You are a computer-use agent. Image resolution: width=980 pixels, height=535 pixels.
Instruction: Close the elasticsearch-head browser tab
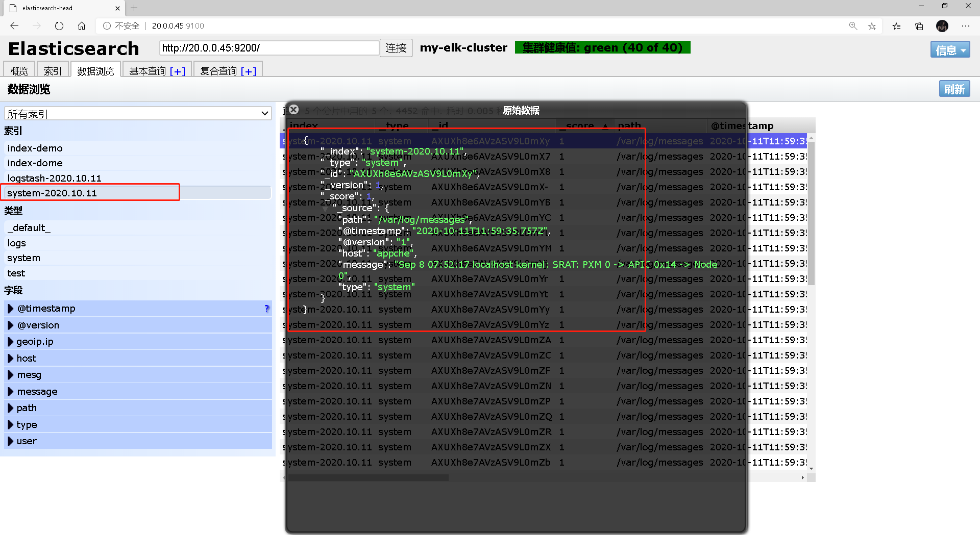[x=117, y=8]
